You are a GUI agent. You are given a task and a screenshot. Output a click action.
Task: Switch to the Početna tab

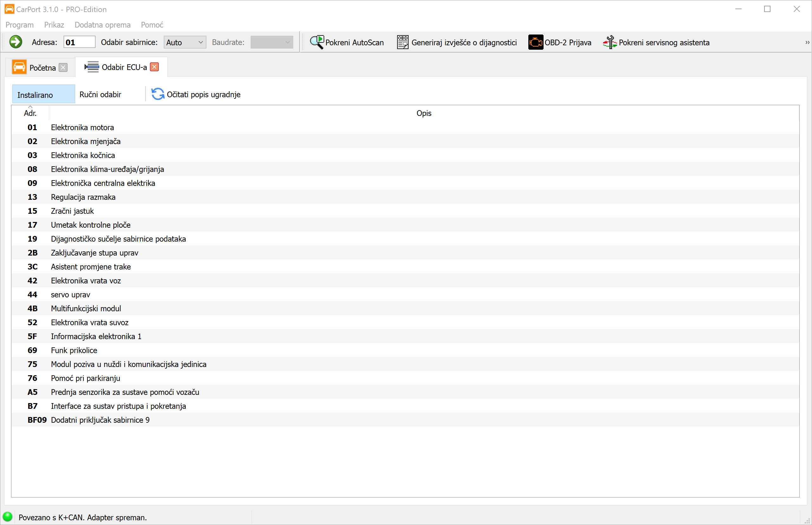[42, 67]
